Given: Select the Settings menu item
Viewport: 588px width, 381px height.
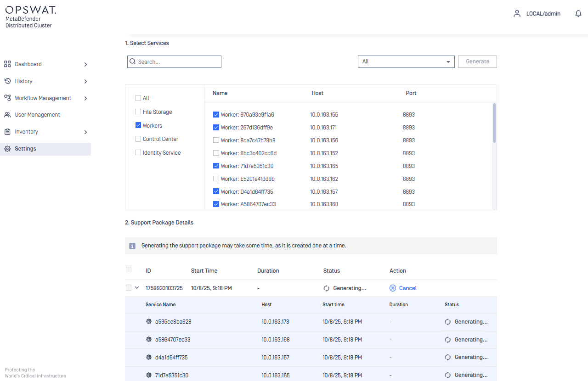Looking at the screenshot, I should pyautogui.click(x=25, y=149).
